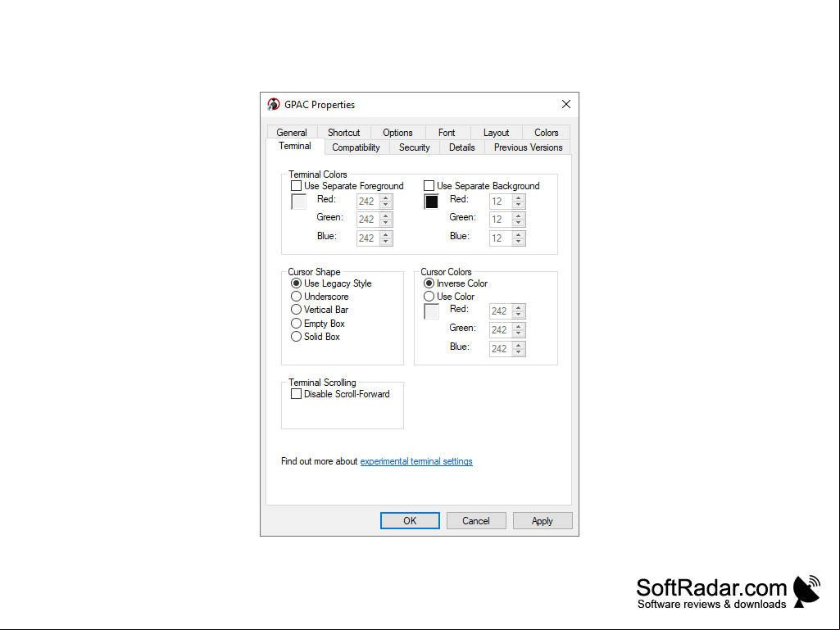Click the GPAC icon in the title bar
The width and height of the screenshot is (840, 630).
click(x=274, y=105)
